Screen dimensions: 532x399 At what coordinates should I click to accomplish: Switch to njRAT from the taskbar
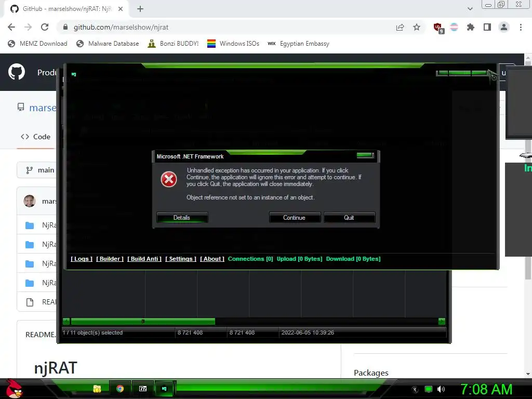pyautogui.click(x=165, y=389)
